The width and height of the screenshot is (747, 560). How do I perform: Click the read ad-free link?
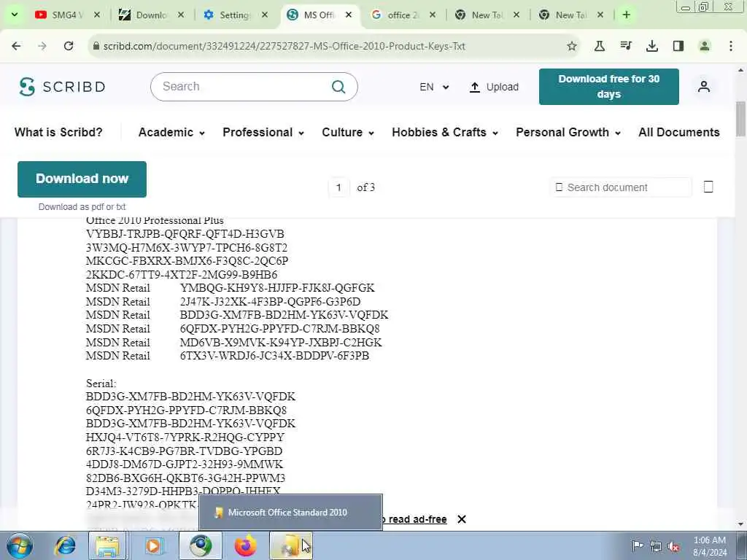pyautogui.click(x=417, y=519)
